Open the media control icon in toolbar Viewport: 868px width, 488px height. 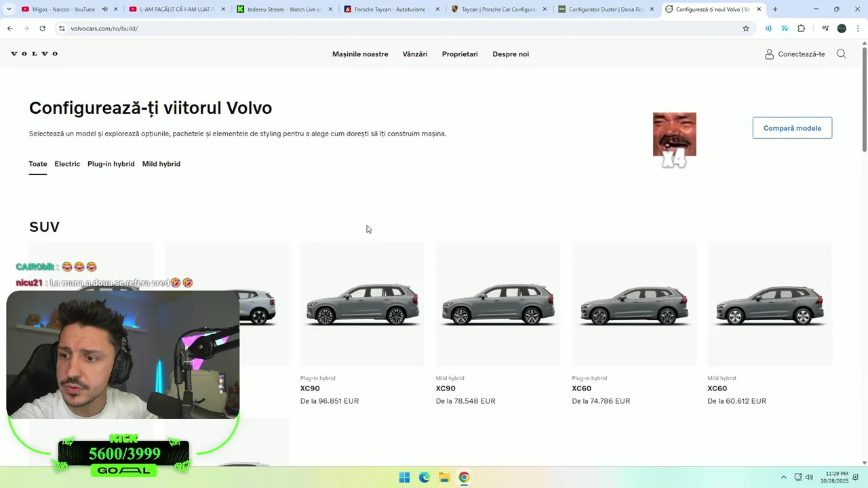point(825,28)
